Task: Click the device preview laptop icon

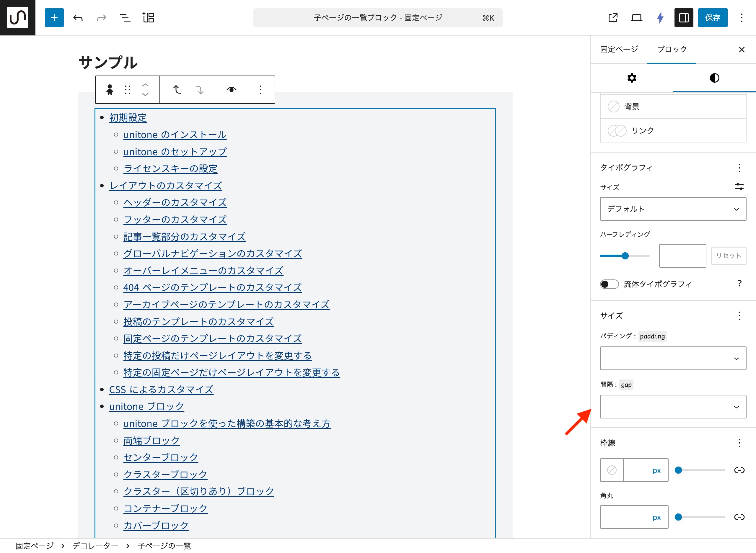Action: click(x=636, y=18)
